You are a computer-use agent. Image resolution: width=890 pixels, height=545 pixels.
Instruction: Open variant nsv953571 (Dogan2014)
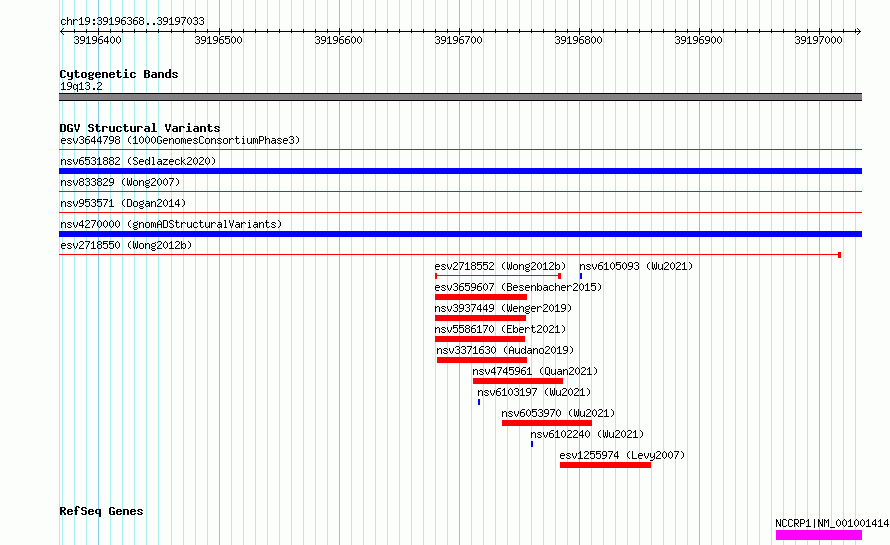coord(123,203)
